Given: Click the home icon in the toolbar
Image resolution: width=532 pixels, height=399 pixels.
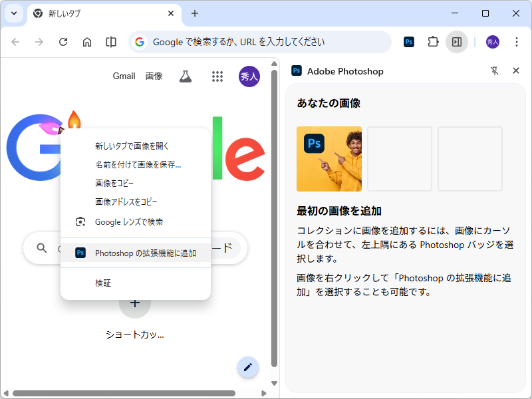Looking at the screenshot, I should pyautogui.click(x=87, y=41).
